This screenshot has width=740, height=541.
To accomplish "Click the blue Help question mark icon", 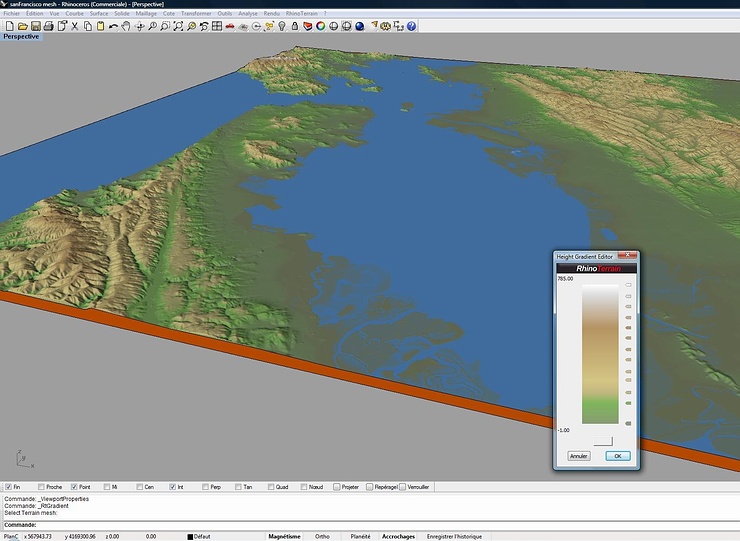I will click(x=411, y=25).
